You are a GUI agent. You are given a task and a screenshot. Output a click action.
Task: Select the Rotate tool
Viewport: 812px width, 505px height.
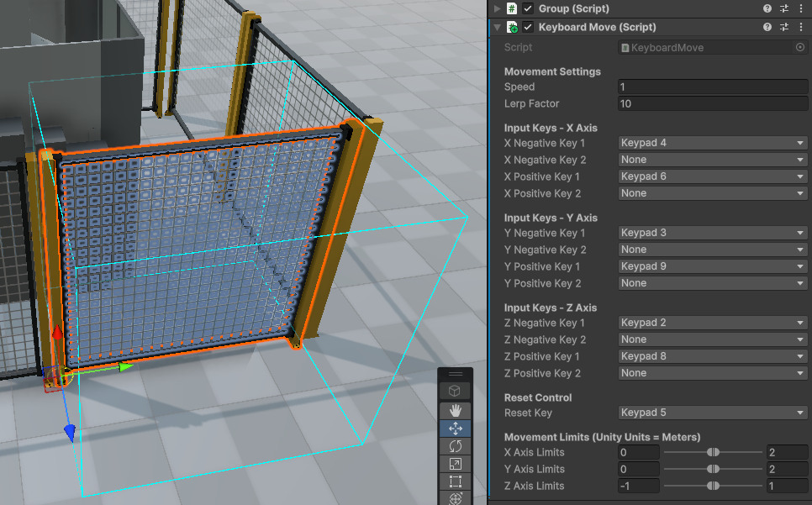pos(455,446)
